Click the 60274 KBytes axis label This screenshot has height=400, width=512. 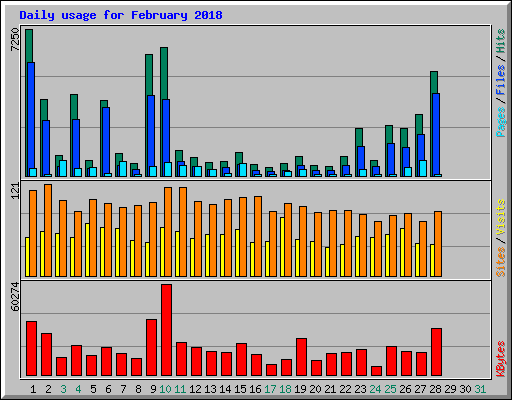pos(15,296)
